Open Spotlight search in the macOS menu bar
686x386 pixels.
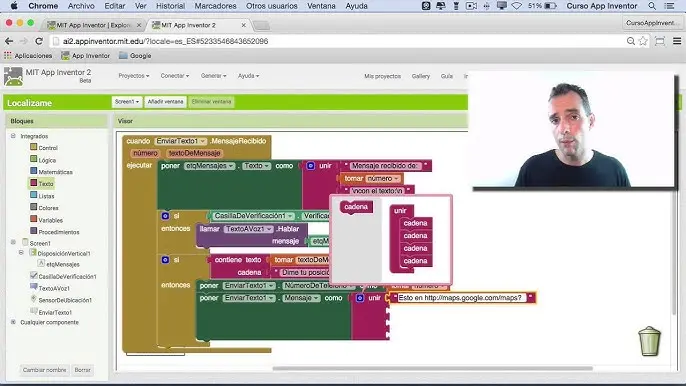[652, 6]
